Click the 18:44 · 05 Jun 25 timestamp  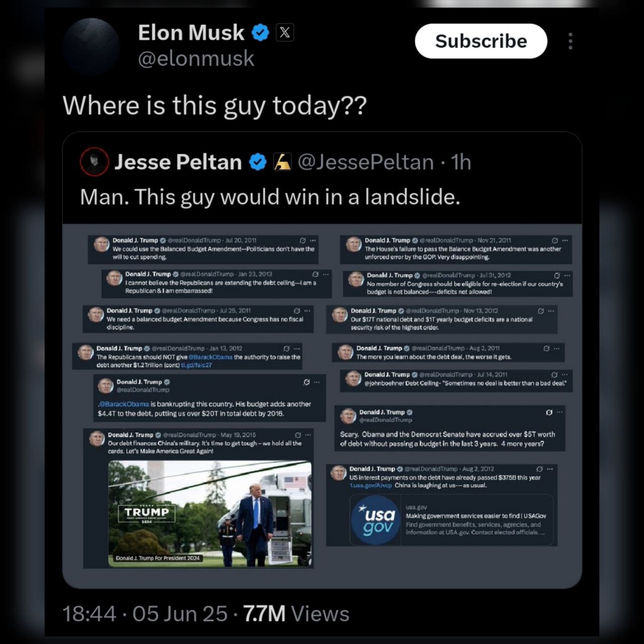[145, 614]
